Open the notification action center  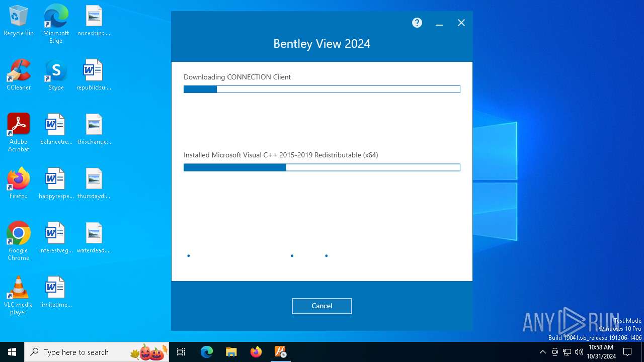[x=628, y=352]
